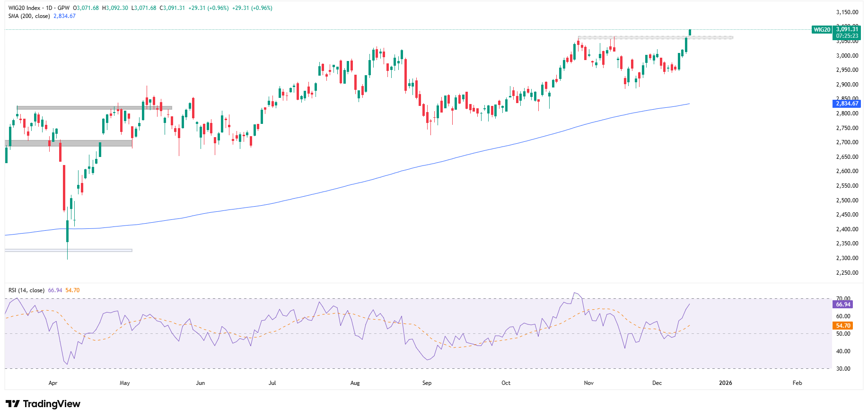
Task: Click the purple 66.94 RSI axis label
Action: click(843, 305)
